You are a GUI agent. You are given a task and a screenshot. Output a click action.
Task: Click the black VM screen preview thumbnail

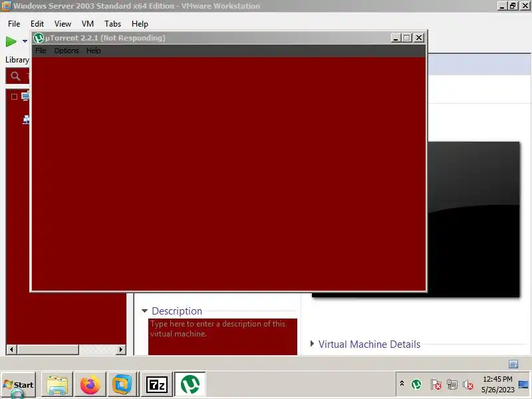click(x=473, y=219)
